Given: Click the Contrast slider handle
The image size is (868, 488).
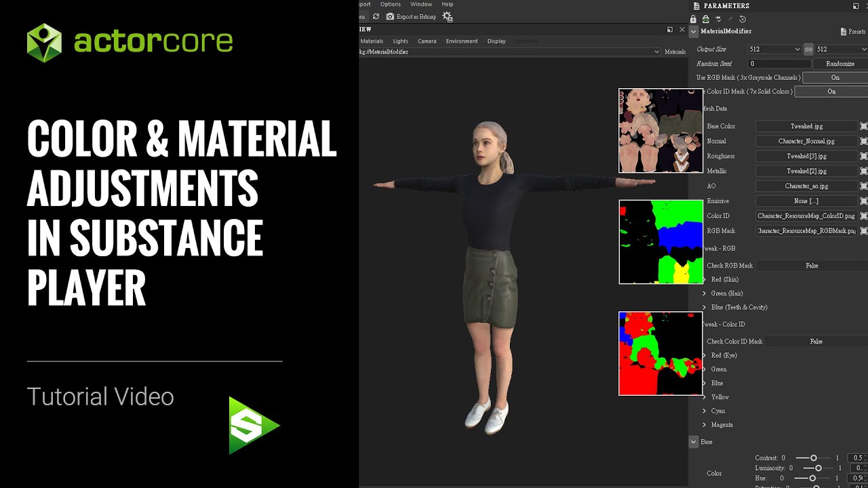Looking at the screenshot, I should pyautogui.click(x=814, y=458).
